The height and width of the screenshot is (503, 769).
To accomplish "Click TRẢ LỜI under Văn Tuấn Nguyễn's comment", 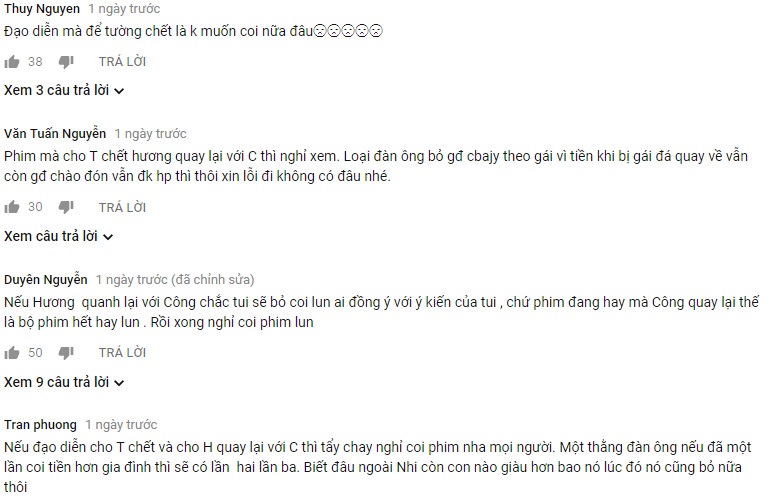I will (122, 207).
